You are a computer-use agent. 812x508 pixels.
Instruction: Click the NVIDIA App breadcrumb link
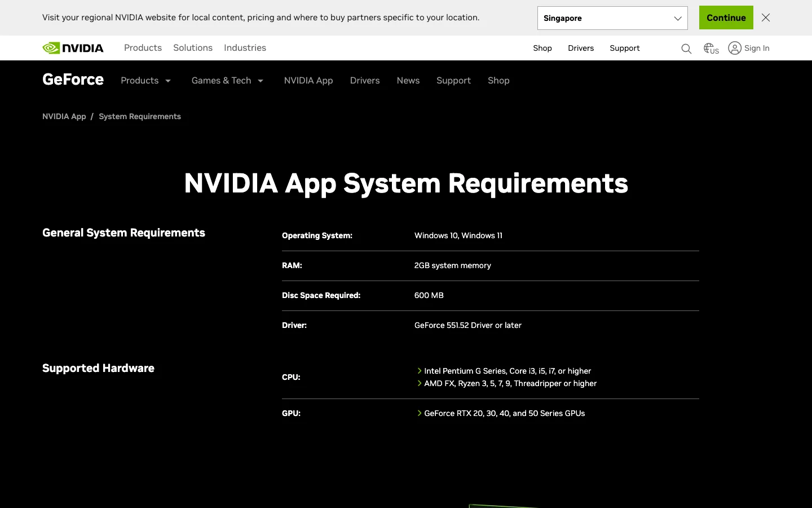pyautogui.click(x=64, y=116)
